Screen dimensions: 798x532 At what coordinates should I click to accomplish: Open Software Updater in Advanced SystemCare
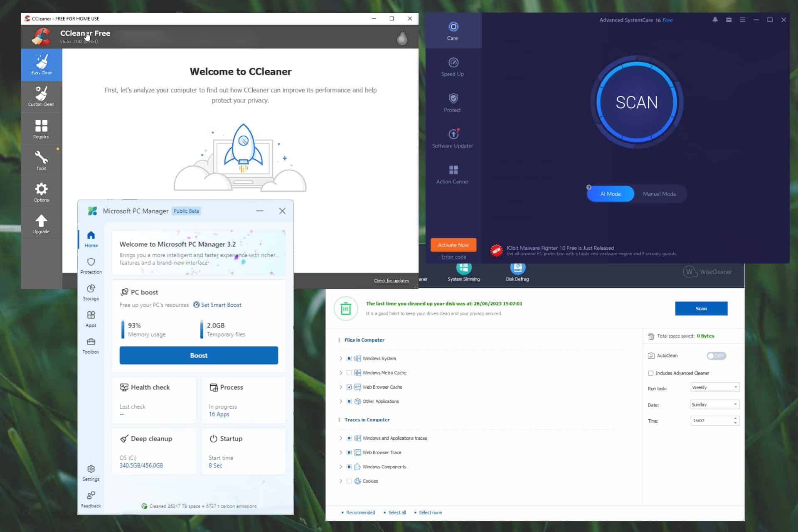tap(453, 138)
